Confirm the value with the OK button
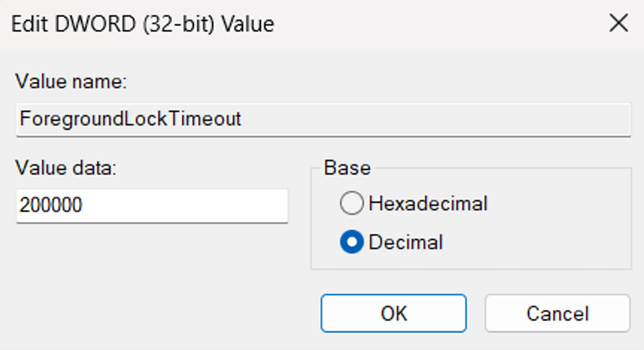This screenshot has width=644, height=350. tap(393, 313)
